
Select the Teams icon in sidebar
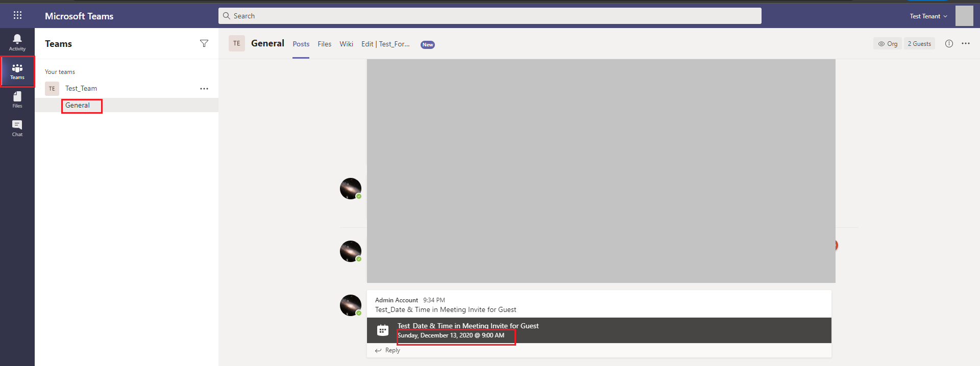(17, 71)
